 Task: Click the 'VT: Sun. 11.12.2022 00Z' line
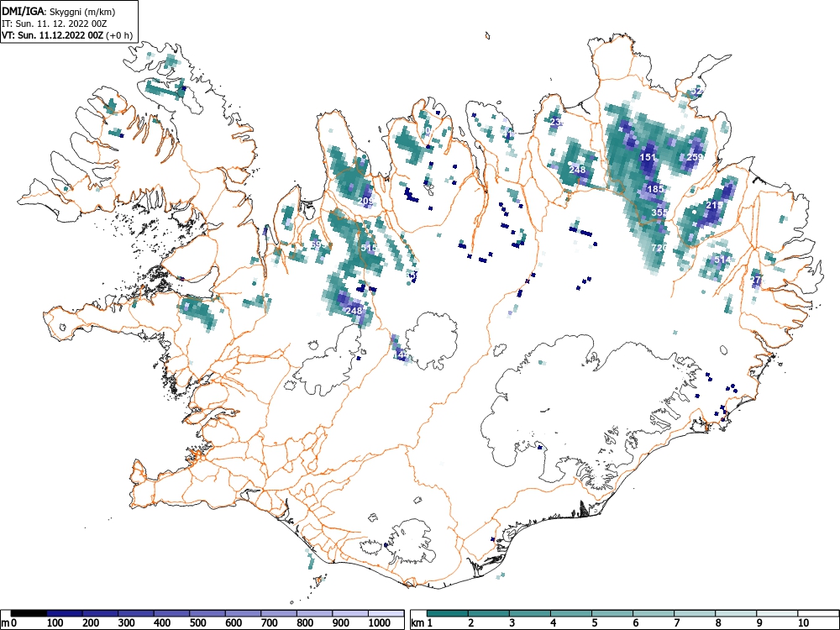[54, 35]
